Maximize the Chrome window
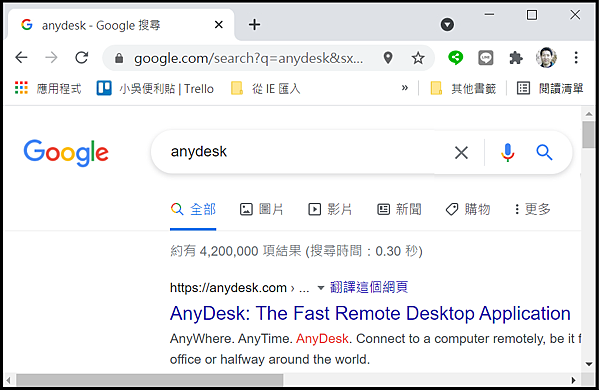Viewport: 600px width, 392px height. (532, 15)
